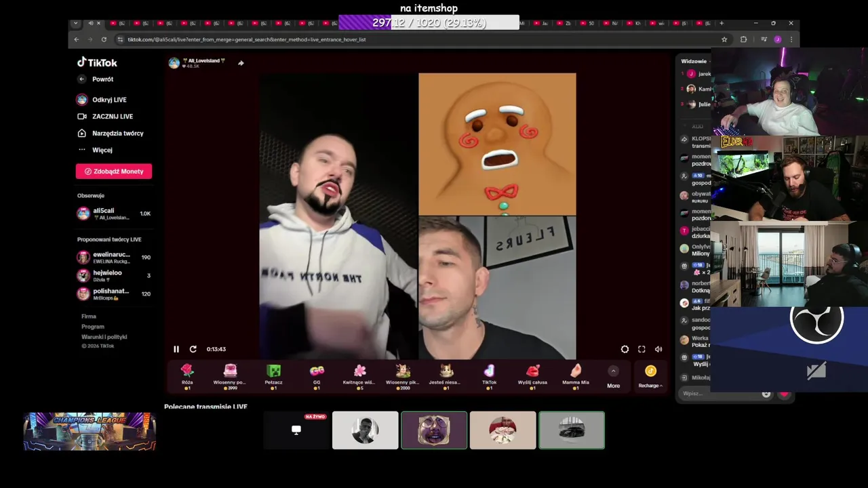
Task: Open the recommended stream with red-white circle
Action: tap(502, 430)
